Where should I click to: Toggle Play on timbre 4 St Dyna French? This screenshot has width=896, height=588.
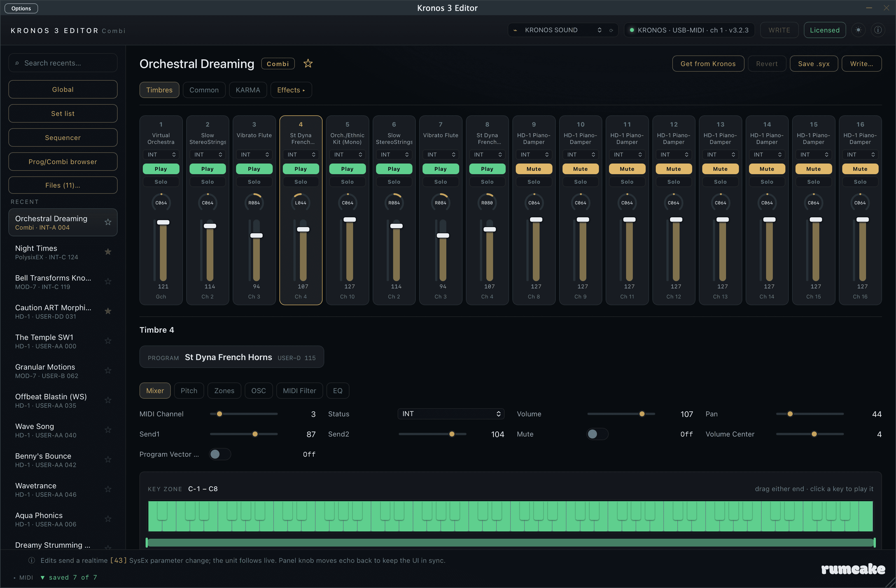301,169
